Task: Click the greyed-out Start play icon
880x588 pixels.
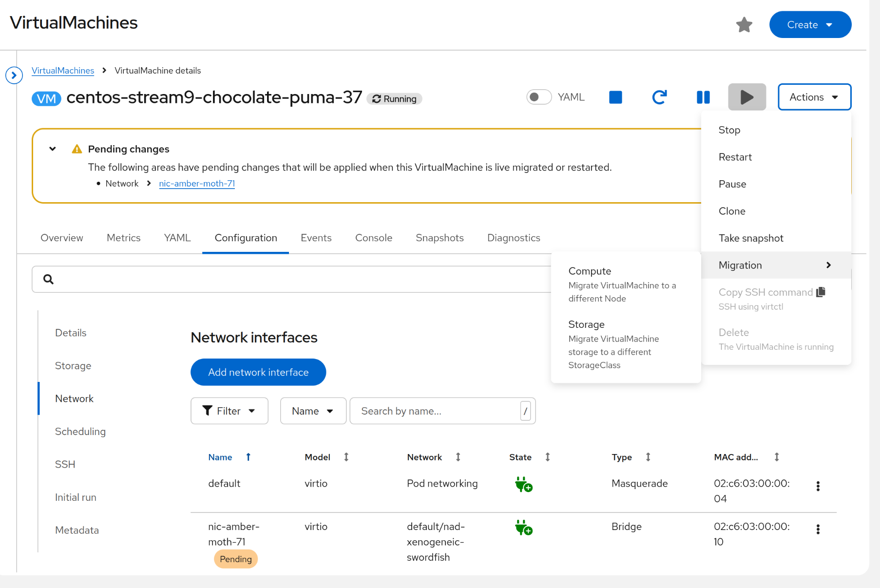Action: [x=746, y=97]
